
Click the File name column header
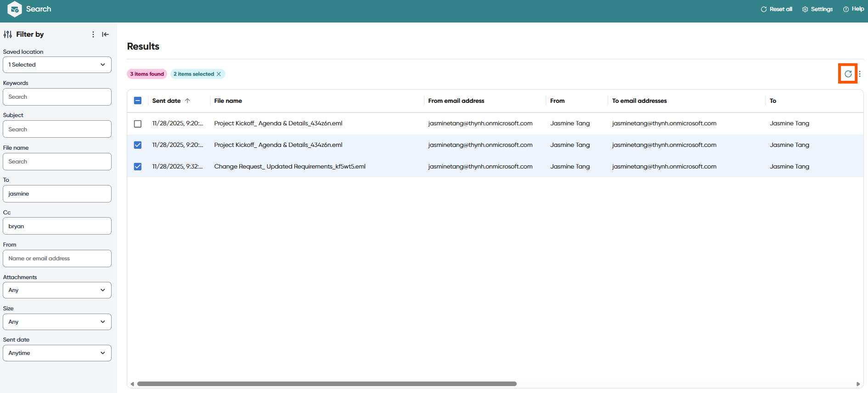pos(228,101)
